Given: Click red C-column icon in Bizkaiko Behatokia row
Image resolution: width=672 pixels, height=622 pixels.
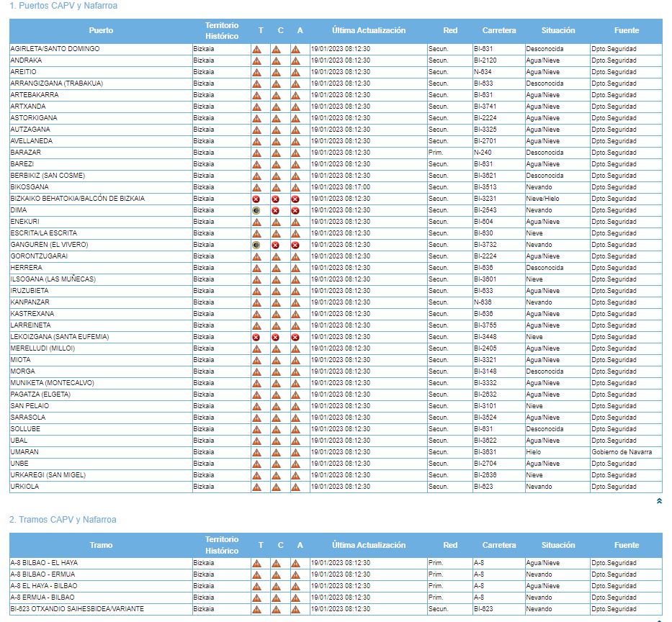Looking at the screenshot, I should (x=276, y=199).
